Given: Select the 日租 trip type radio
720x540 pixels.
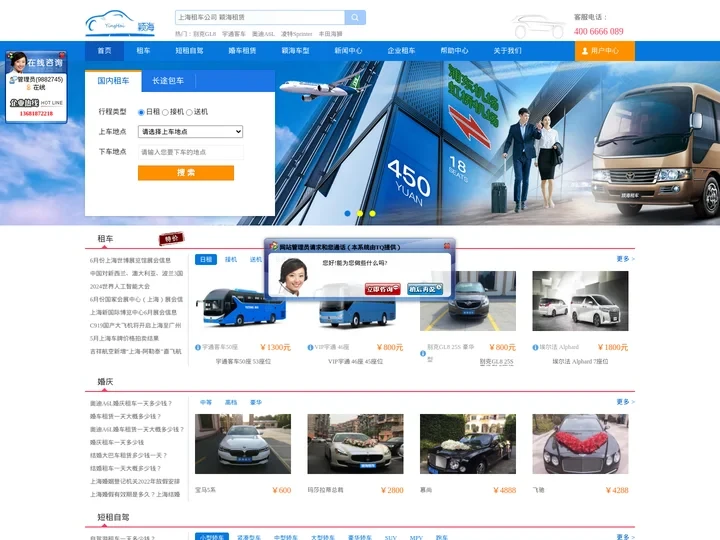Looking at the screenshot, I should [x=141, y=112].
